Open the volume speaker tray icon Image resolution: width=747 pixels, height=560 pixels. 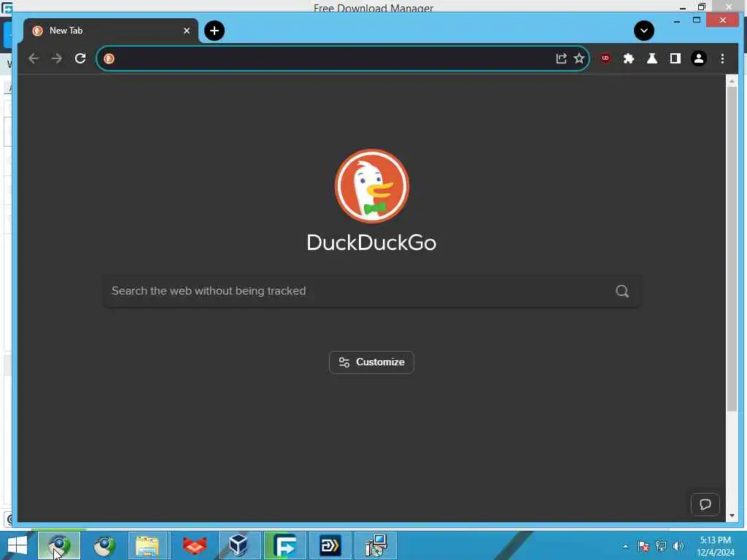click(678, 546)
